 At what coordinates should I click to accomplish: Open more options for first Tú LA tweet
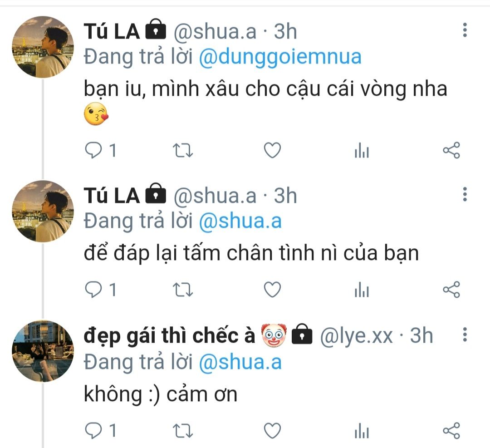pyautogui.click(x=465, y=30)
